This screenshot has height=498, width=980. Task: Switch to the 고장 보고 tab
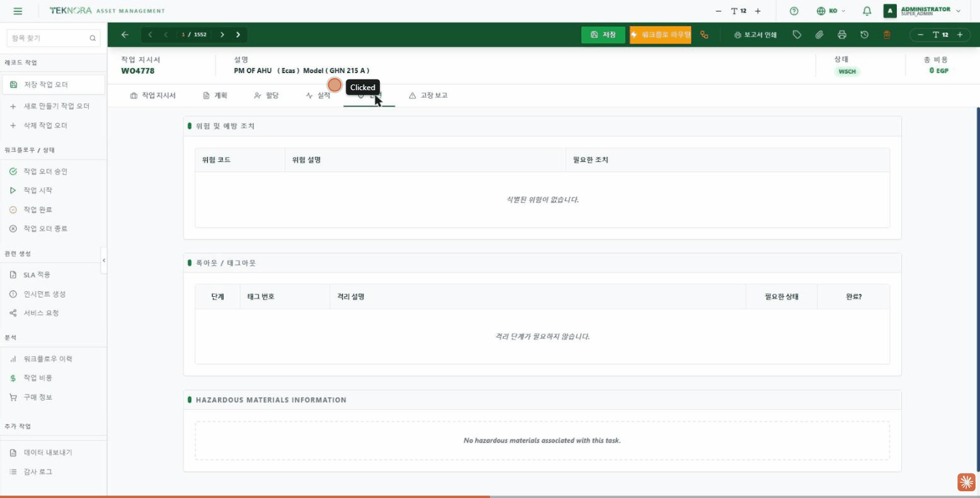(x=428, y=95)
